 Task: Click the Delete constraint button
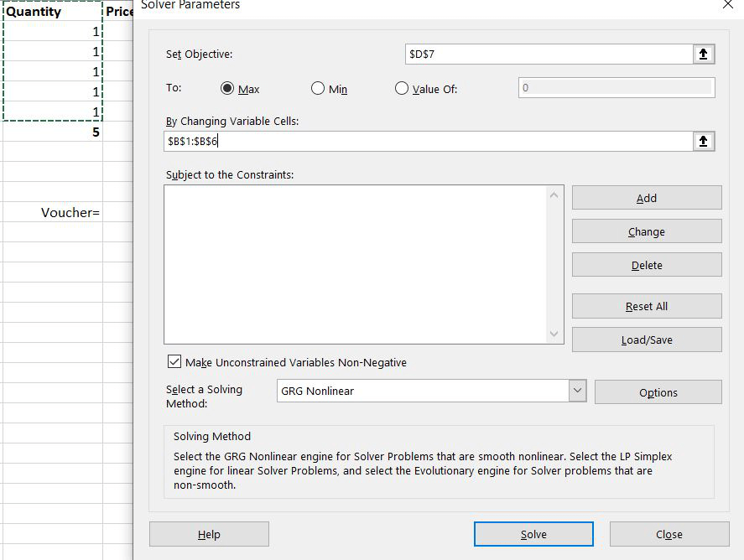coord(646,264)
